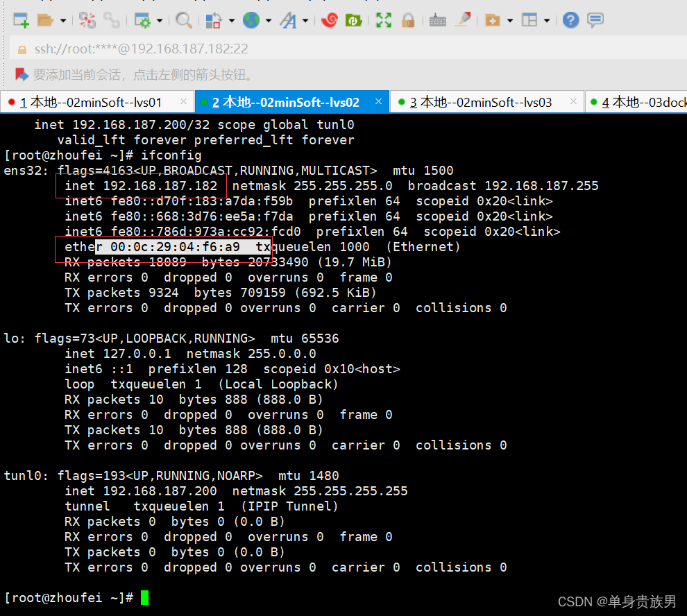The image size is (687, 616).
Task: Click the orange new-folder plus icon
Action: 493,20
